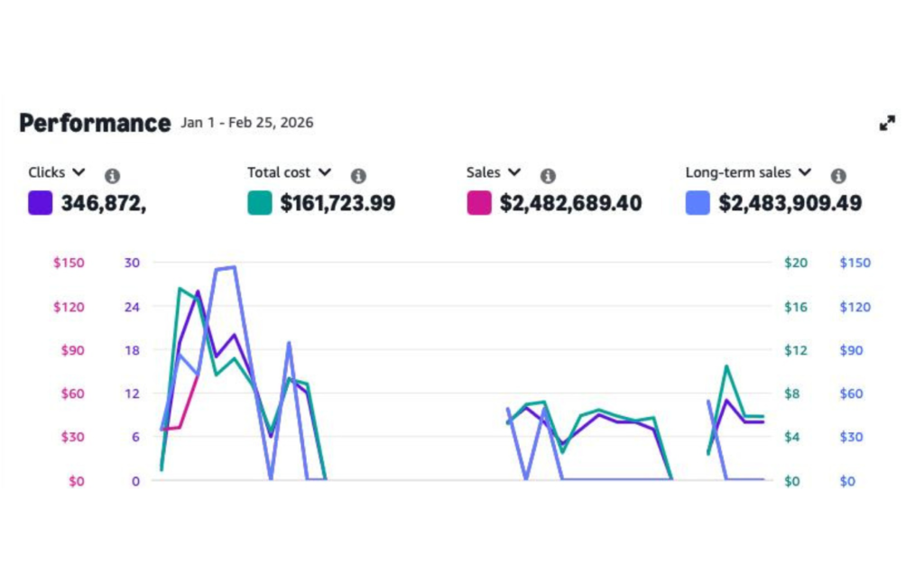924x583 pixels.
Task: Open the Total cost metric dropdown
Action: click(x=325, y=172)
